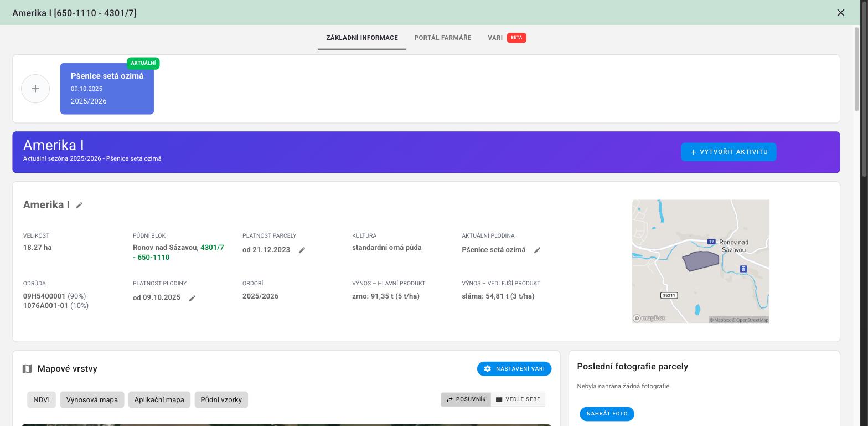Image resolution: width=868 pixels, height=426 pixels.
Task: Click the Mapbox logo on the map
Action: tap(649, 319)
